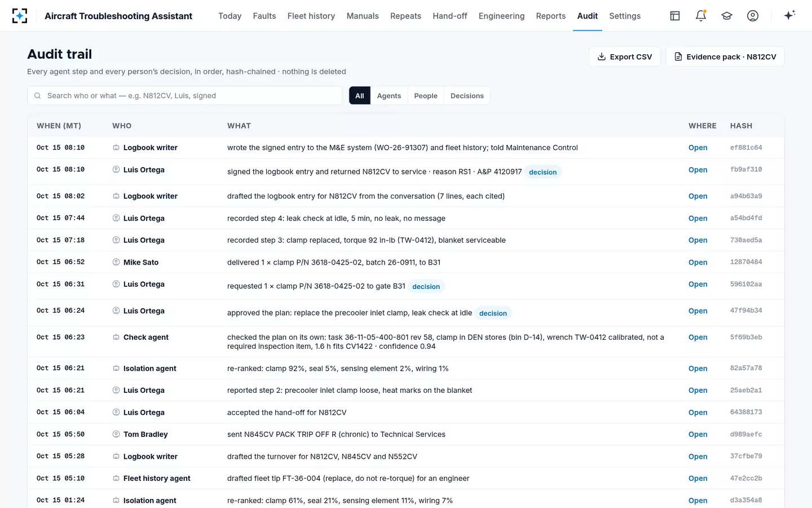Open the Fleet history tab

pyautogui.click(x=311, y=16)
